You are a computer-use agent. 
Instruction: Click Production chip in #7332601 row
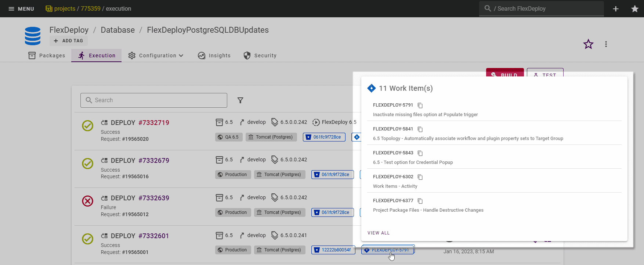[233, 250]
